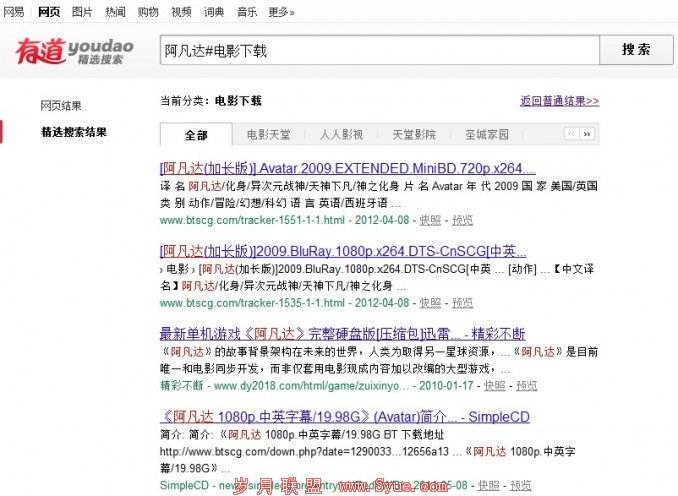This screenshot has height=496, width=678.
Task: Open the 图片 menu item
Action: pos(82,12)
